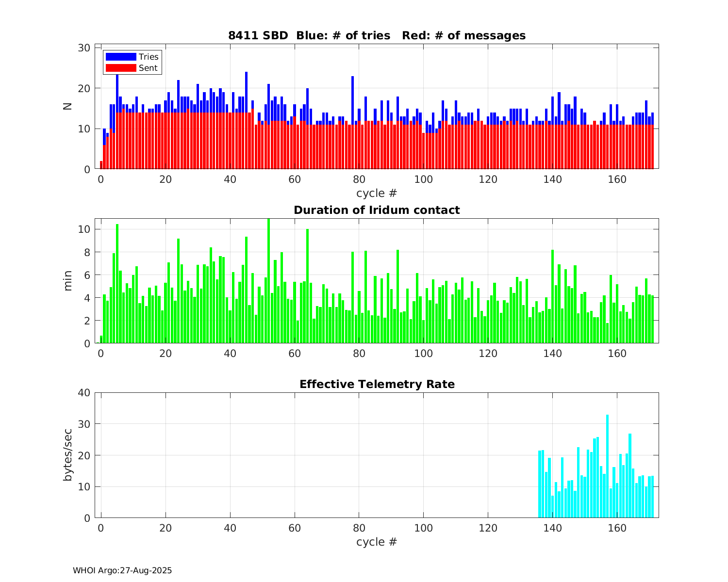
Task: Click the 'WHOI Argo:27-Aug-2025' footer text
Action: coord(122,571)
